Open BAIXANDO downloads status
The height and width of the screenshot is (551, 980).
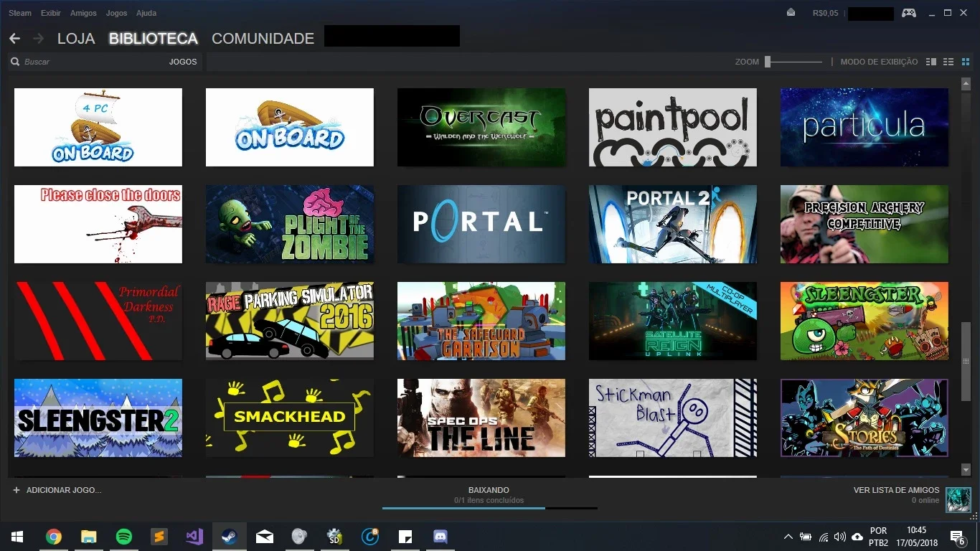click(x=489, y=490)
